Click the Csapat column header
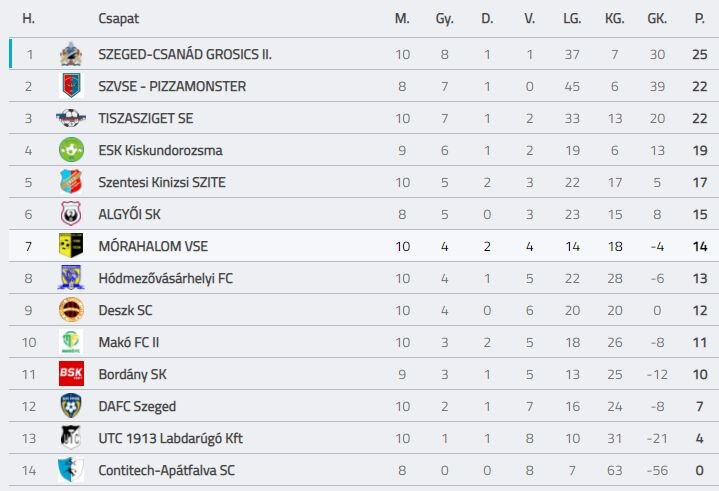This screenshot has width=719, height=491. click(119, 18)
